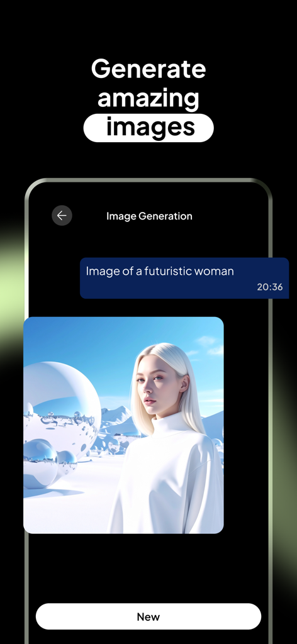Click the 20:36 message timestamp
Screen dimensions: 297x644
[x=270, y=287]
